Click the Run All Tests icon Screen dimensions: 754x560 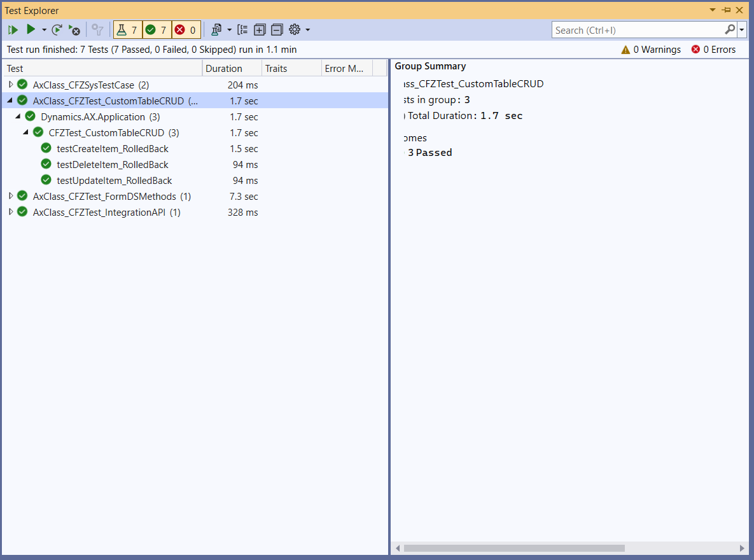13,30
